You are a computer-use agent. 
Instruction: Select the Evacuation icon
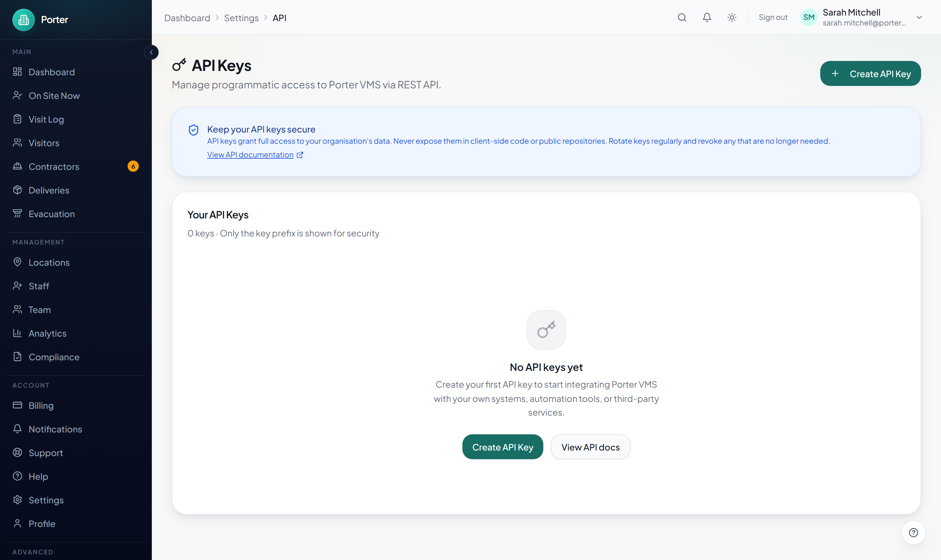17,214
